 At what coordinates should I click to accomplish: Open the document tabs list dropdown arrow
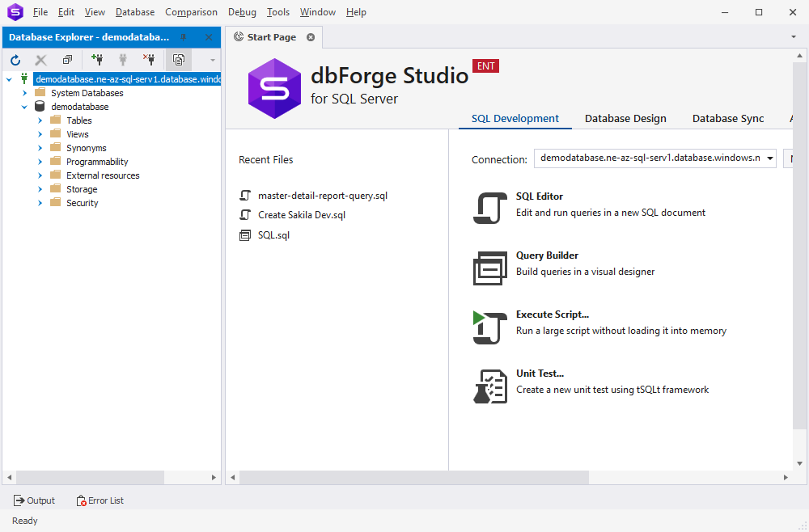coord(794,36)
